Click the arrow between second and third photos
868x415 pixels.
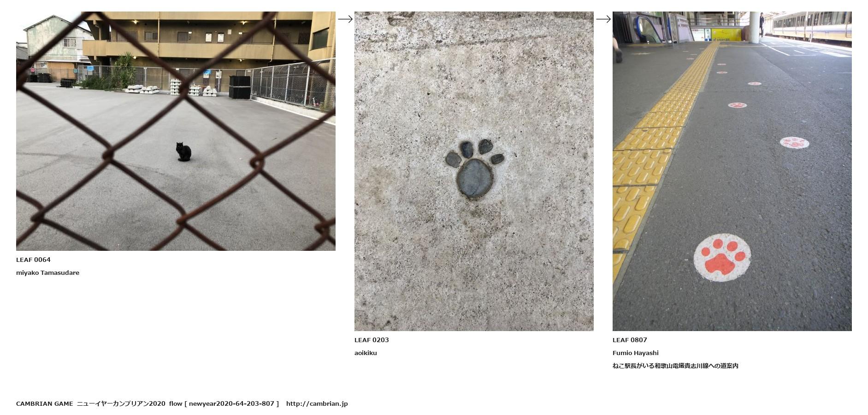coord(603,19)
